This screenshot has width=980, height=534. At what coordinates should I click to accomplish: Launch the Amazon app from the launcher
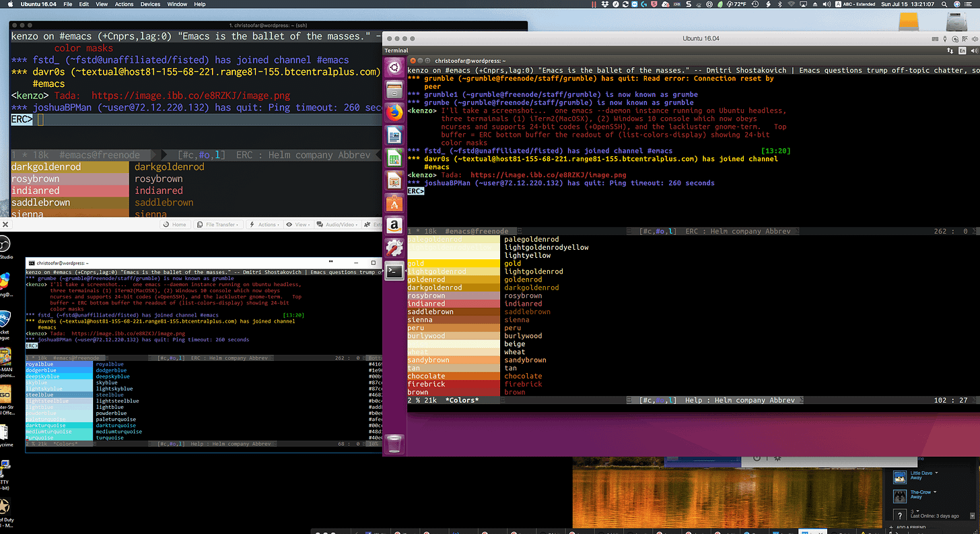click(x=394, y=225)
